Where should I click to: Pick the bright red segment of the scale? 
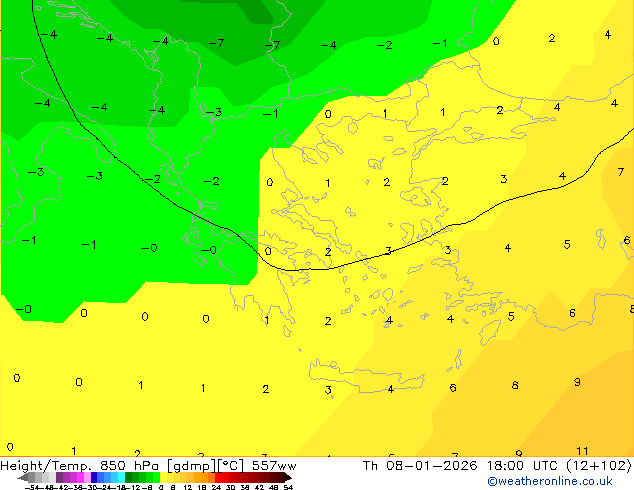click(218, 477)
